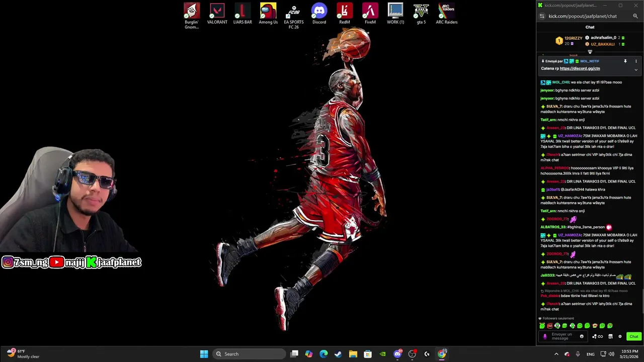Open the discord.gg/ctn link
The width and height of the screenshot is (644, 362).
pyautogui.click(x=580, y=68)
